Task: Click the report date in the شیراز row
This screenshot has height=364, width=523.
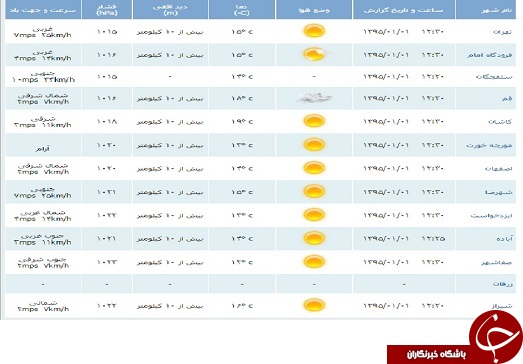Action: (x=386, y=306)
